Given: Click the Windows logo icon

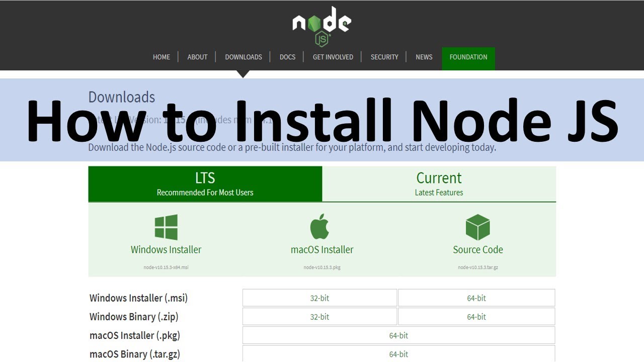Looking at the screenshot, I should (166, 227).
